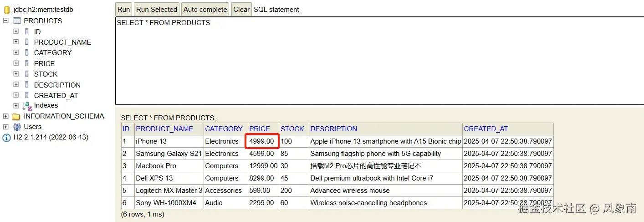Screen dimensions: 644x222
Task: Expand the CATEGORY column node
Action: point(16,52)
